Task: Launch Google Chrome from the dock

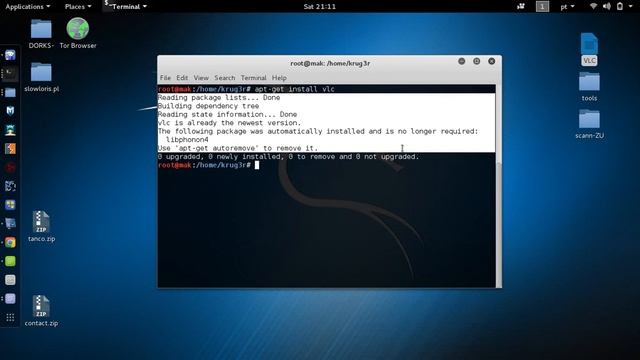Action: point(10,242)
